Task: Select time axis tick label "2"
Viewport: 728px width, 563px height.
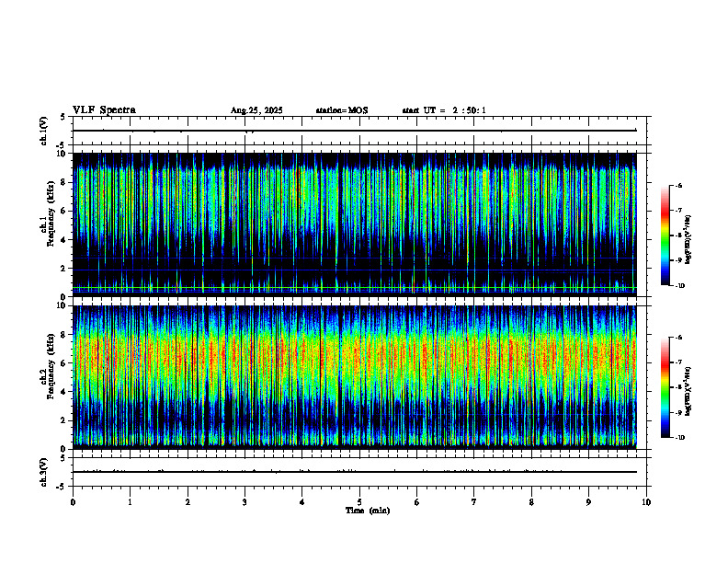Action: pos(188,502)
